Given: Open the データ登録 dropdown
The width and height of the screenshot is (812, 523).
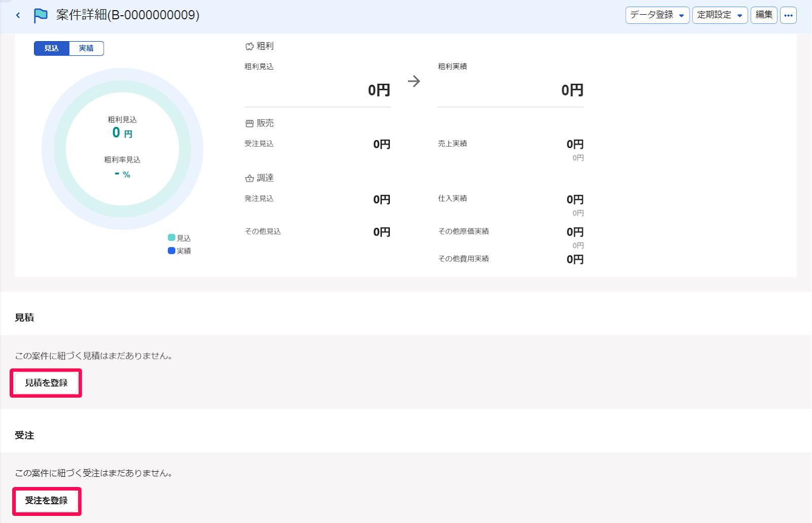Looking at the screenshot, I should (657, 15).
